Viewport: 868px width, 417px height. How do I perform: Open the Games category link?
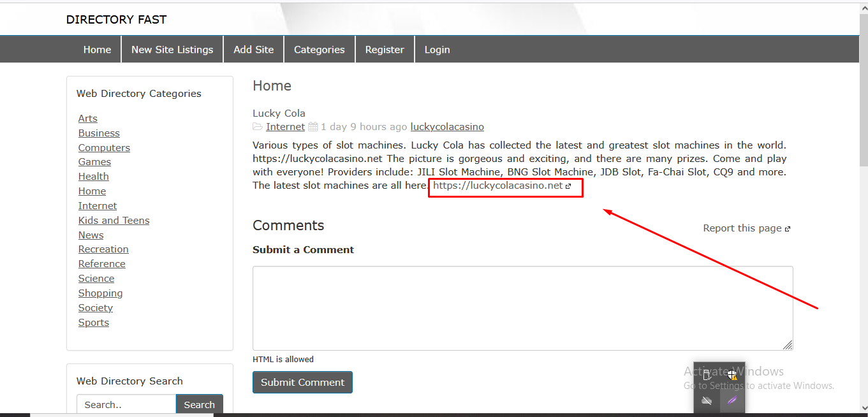(94, 162)
